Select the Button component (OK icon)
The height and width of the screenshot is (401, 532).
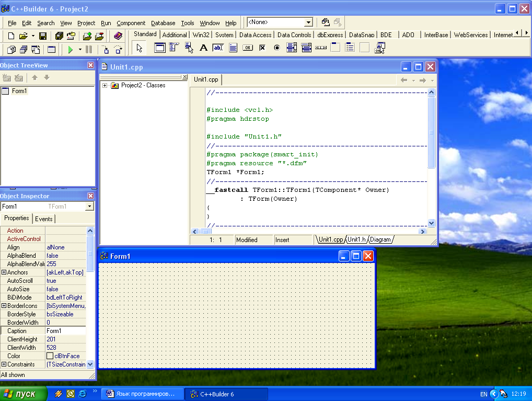pyautogui.click(x=248, y=48)
